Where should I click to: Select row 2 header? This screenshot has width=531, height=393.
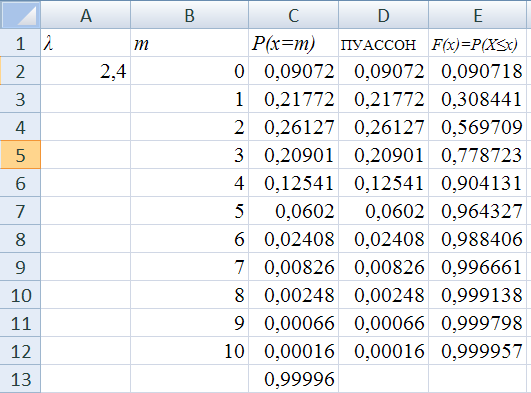(x=20, y=71)
